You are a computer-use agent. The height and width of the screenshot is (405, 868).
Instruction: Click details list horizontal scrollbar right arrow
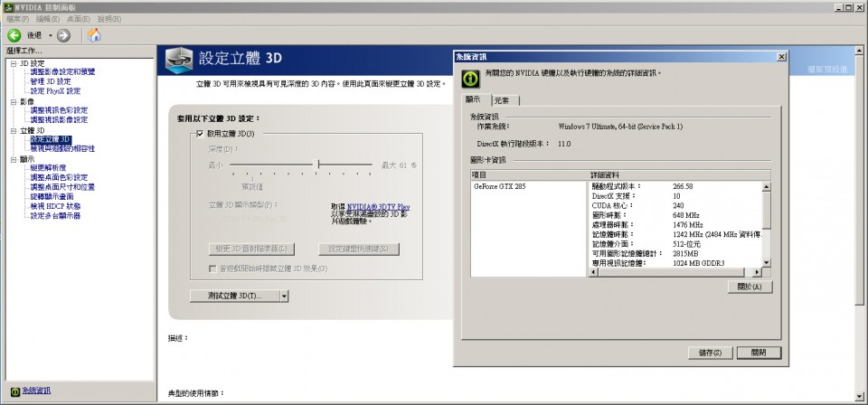click(757, 272)
